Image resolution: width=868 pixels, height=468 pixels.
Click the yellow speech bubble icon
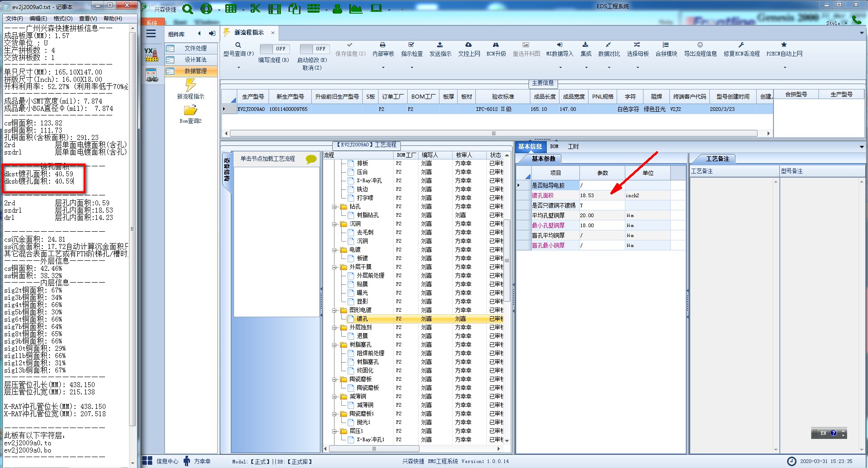click(x=311, y=159)
